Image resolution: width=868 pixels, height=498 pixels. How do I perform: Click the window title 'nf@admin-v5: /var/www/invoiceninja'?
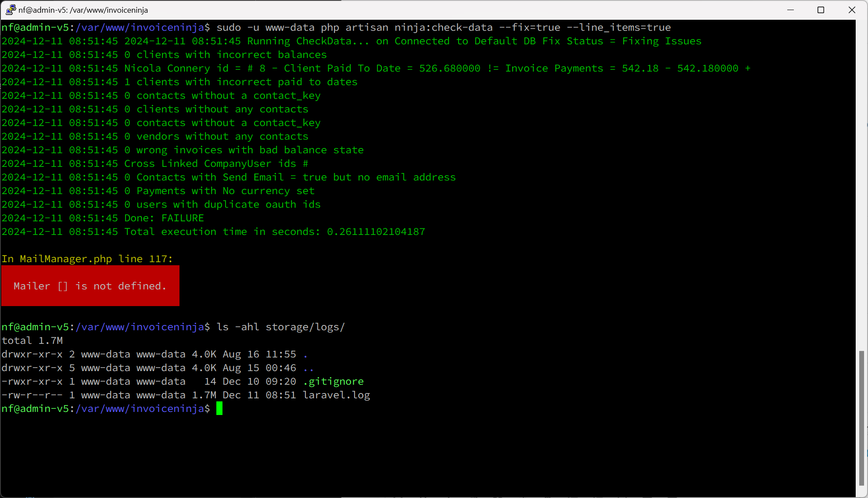(x=83, y=10)
